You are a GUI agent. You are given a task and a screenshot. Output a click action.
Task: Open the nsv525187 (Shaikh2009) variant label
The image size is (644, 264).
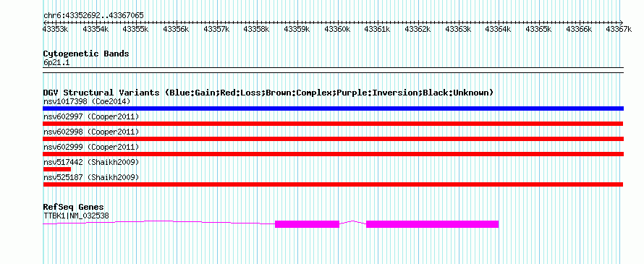91,177
